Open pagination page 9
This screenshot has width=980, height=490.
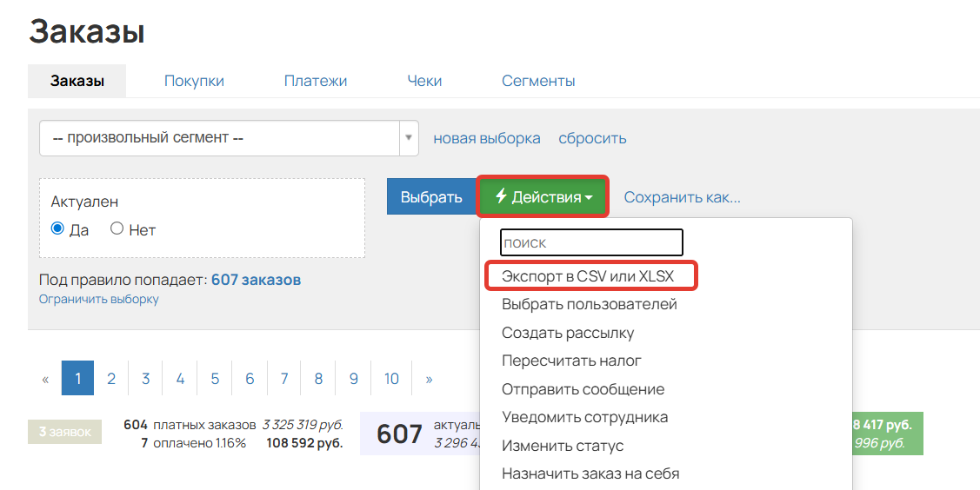coord(353,378)
